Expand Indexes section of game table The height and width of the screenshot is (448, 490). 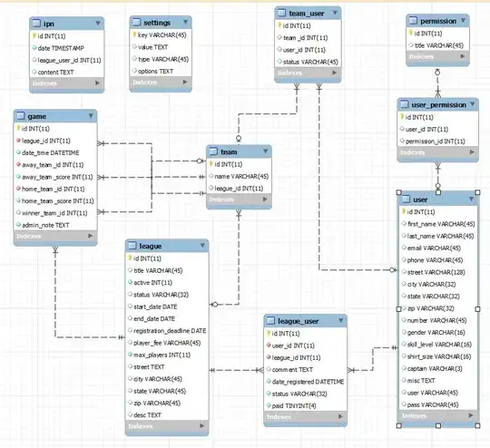[91, 236]
